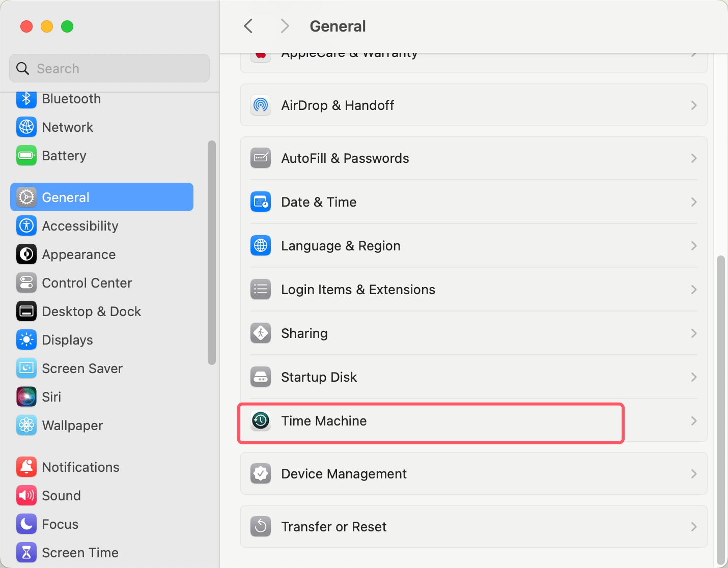Open Notifications settings
This screenshot has height=568, width=728.
tap(26, 467)
